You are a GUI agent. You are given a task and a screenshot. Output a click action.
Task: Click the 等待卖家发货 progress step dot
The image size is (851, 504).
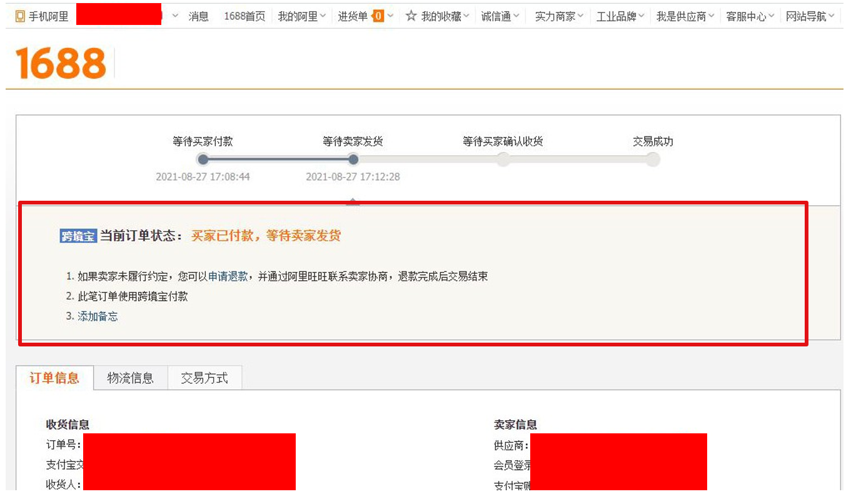click(x=353, y=159)
